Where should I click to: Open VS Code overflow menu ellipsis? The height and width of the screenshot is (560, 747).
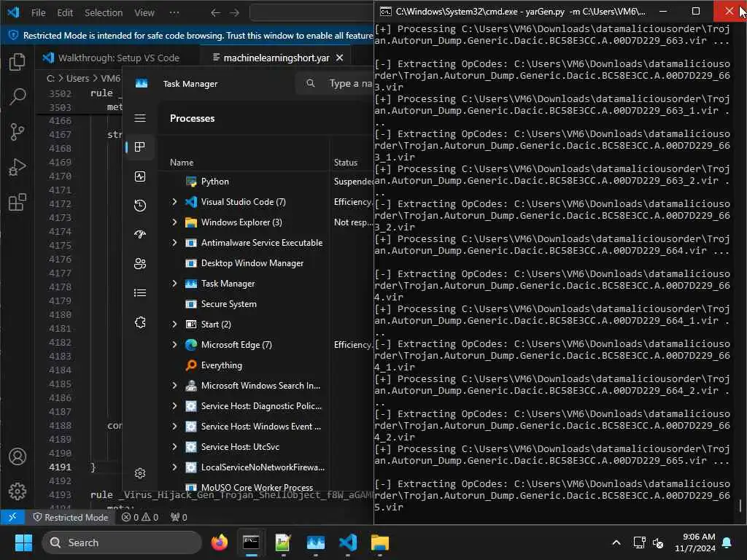[x=174, y=13]
